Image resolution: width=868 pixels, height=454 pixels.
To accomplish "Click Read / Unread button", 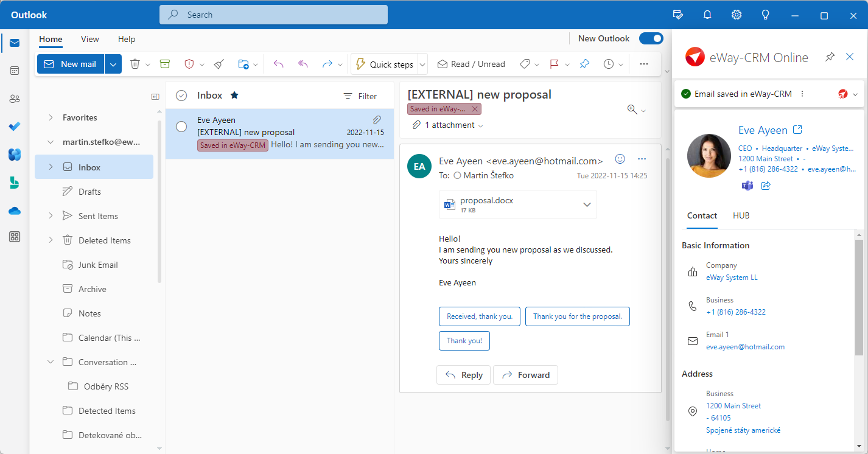I will [471, 64].
